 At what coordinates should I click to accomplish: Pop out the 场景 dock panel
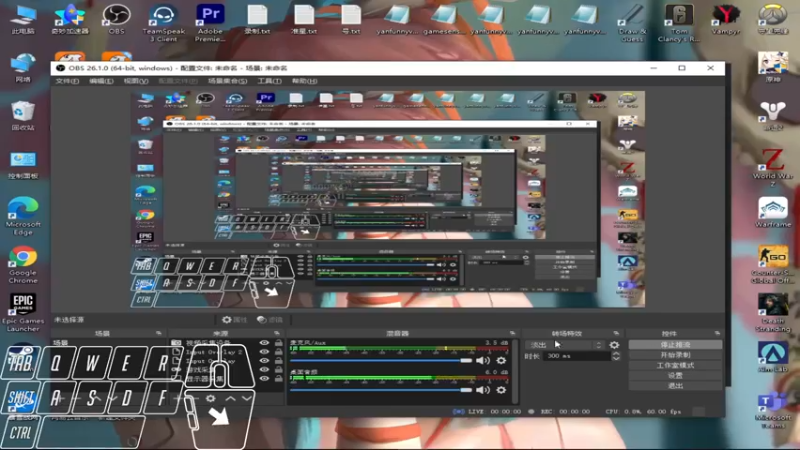[x=158, y=333]
